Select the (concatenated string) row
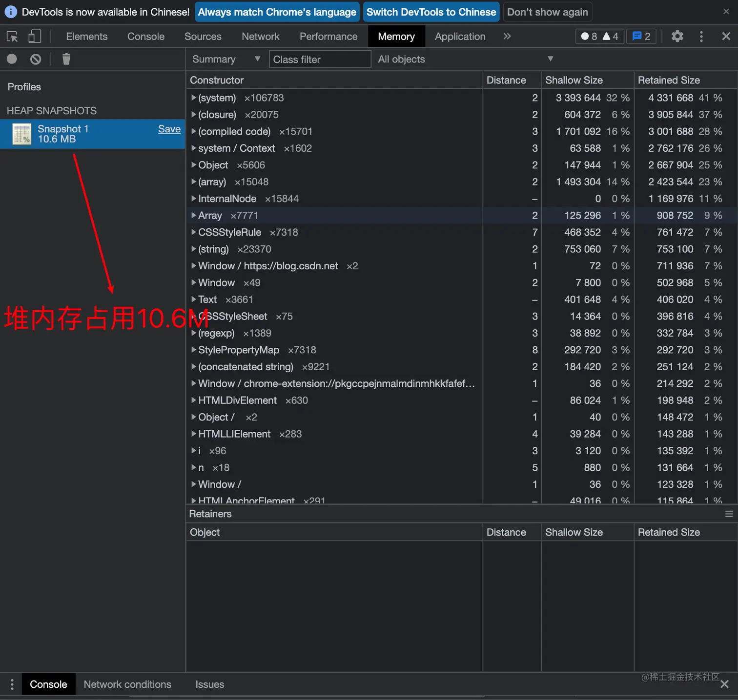The image size is (738, 700). click(x=461, y=367)
